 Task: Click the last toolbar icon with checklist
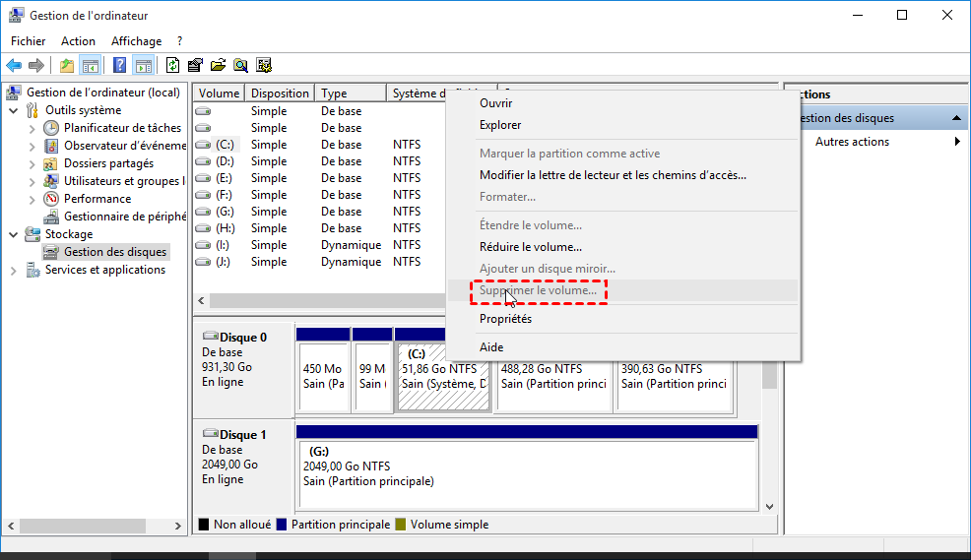click(264, 65)
